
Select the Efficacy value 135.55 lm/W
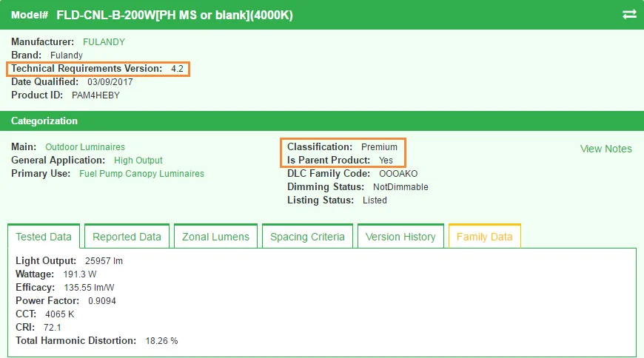[89, 288]
